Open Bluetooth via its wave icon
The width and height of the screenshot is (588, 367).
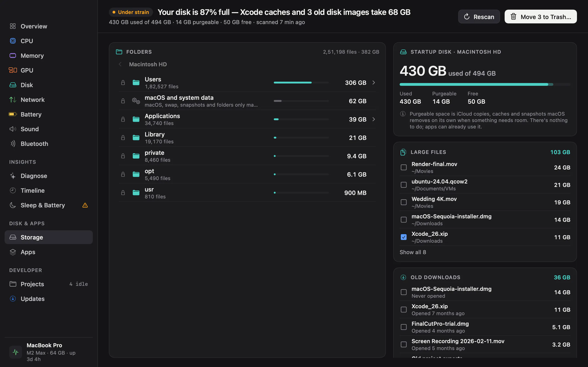(13, 144)
